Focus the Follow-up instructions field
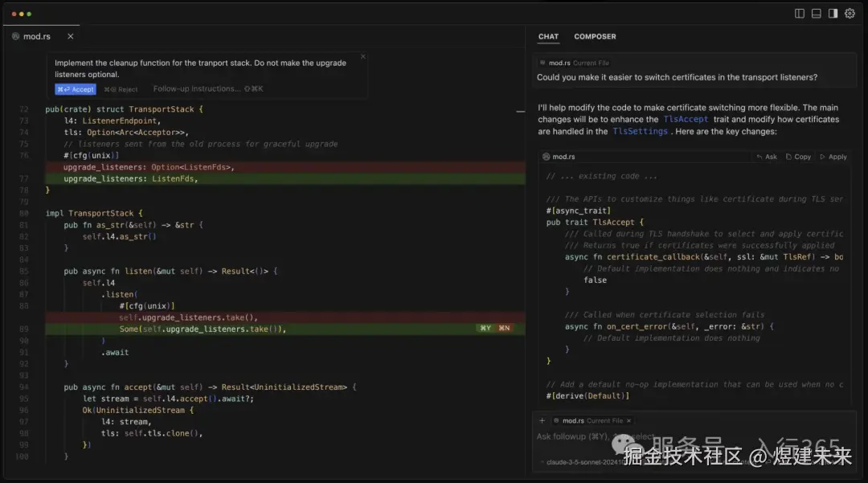 point(208,88)
